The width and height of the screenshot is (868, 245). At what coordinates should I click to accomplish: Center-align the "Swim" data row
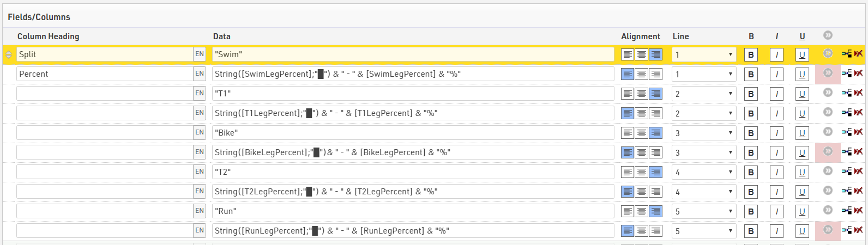coord(642,54)
